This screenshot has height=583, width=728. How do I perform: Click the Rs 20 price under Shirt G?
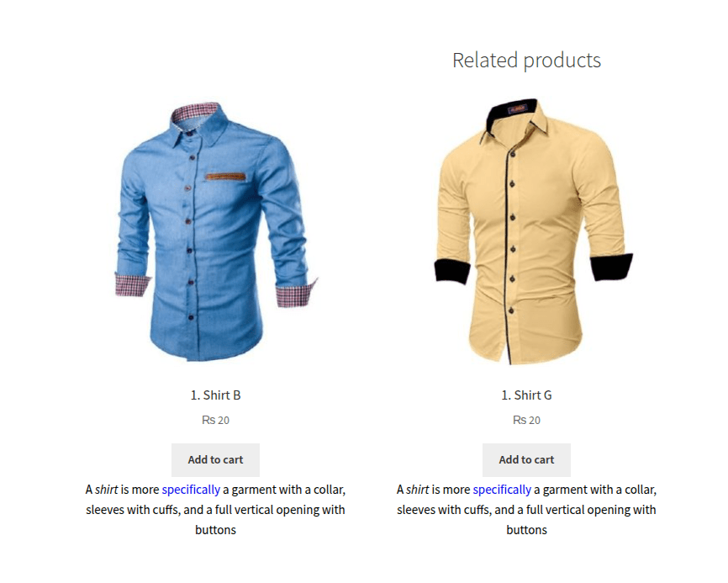526,421
